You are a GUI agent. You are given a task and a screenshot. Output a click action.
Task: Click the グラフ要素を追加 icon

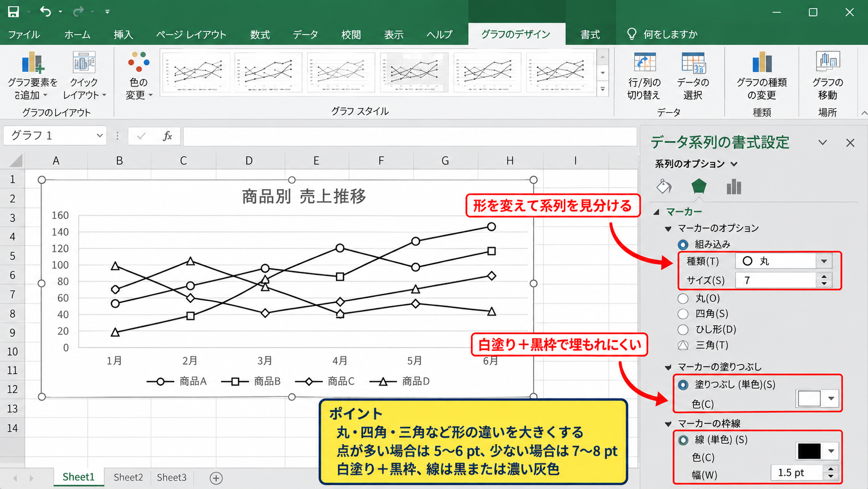(x=33, y=63)
